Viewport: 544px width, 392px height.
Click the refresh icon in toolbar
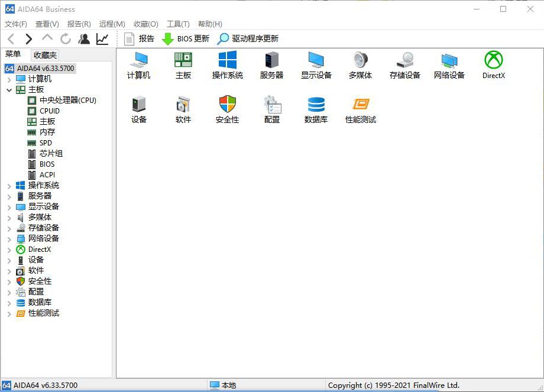(x=65, y=39)
